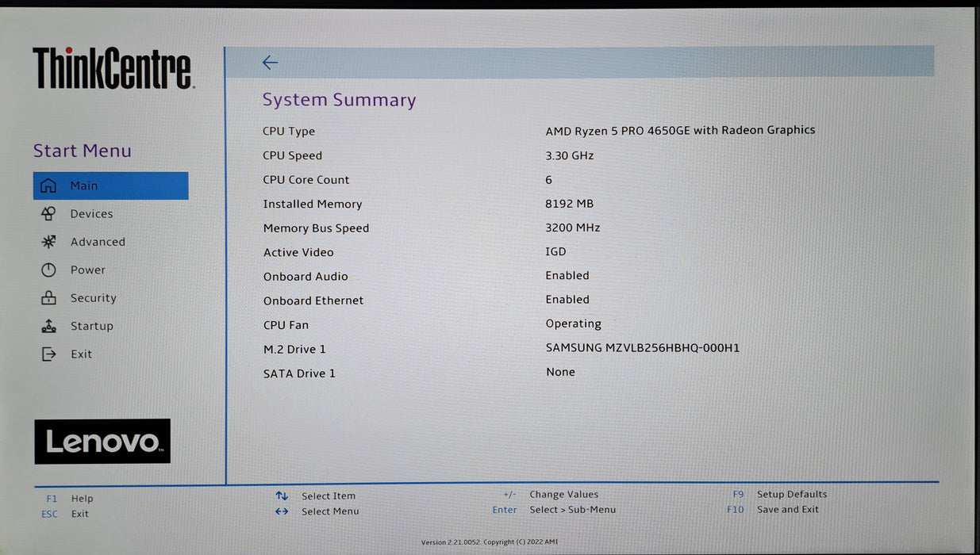Click the CPU Type label
Image resolution: width=980 pixels, height=555 pixels.
click(289, 132)
